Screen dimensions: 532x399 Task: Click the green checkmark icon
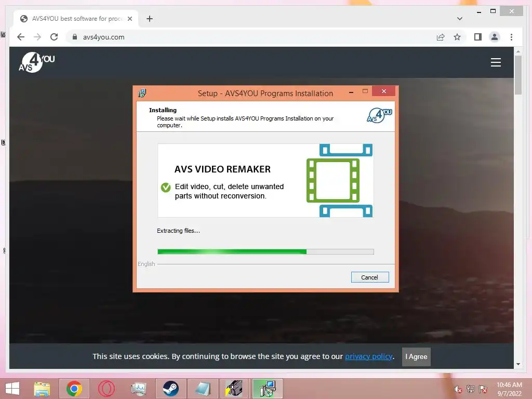coord(166,187)
